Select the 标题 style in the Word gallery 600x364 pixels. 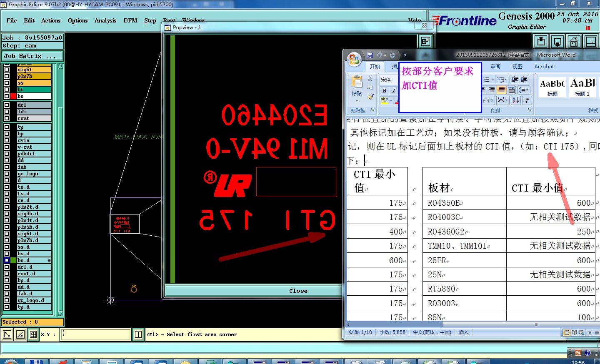[x=552, y=87]
